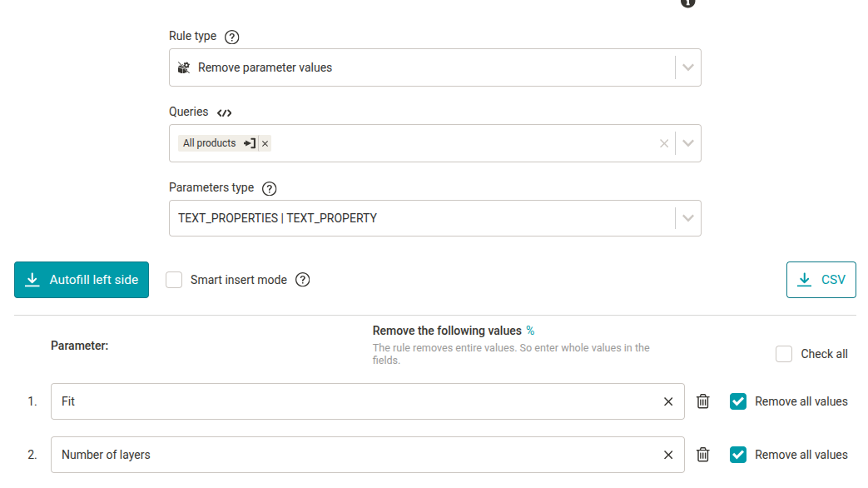The width and height of the screenshot is (868, 488).
Task: Remove the All products query tag
Action: tap(265, 143)
